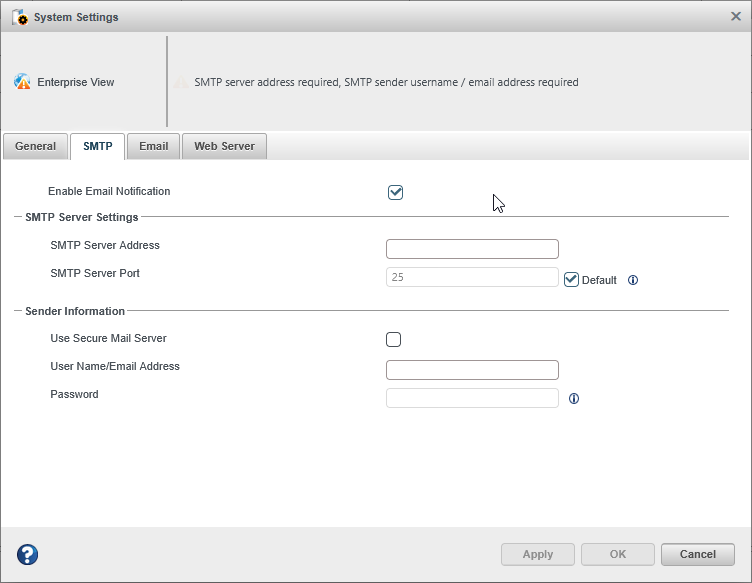Click the blue help question mark icon
Viewport: 752px width, 583px height.
(28, 554)
